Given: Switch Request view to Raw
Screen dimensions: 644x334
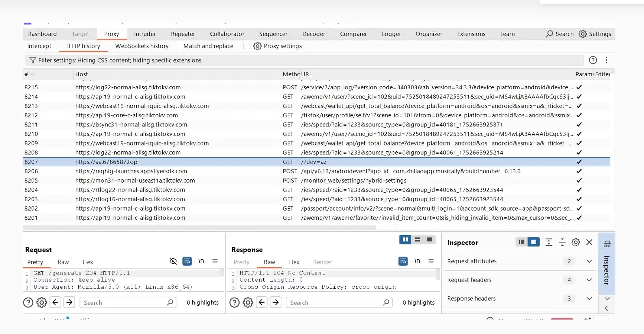Looking at the screenshot, I should click(x=63, y=262).
